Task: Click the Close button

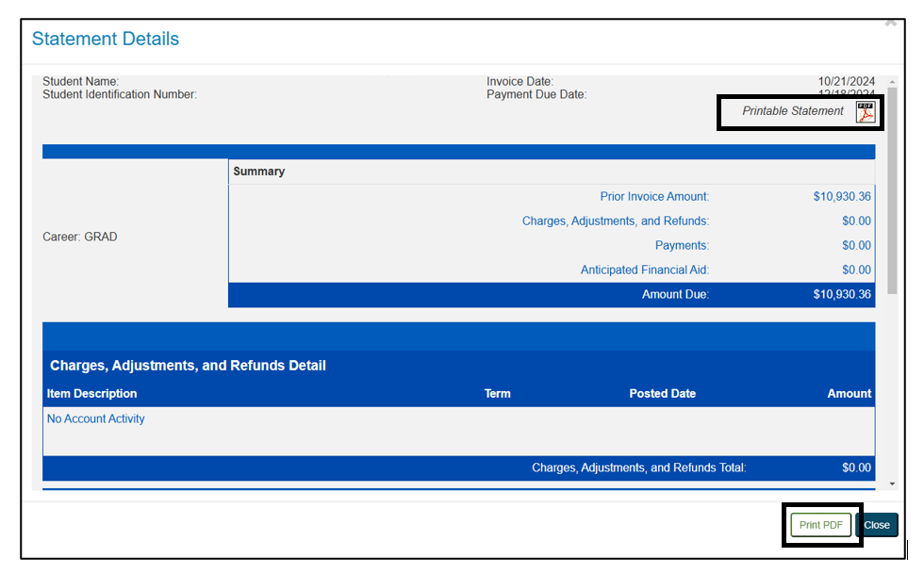Action: [x=877, y=525]
